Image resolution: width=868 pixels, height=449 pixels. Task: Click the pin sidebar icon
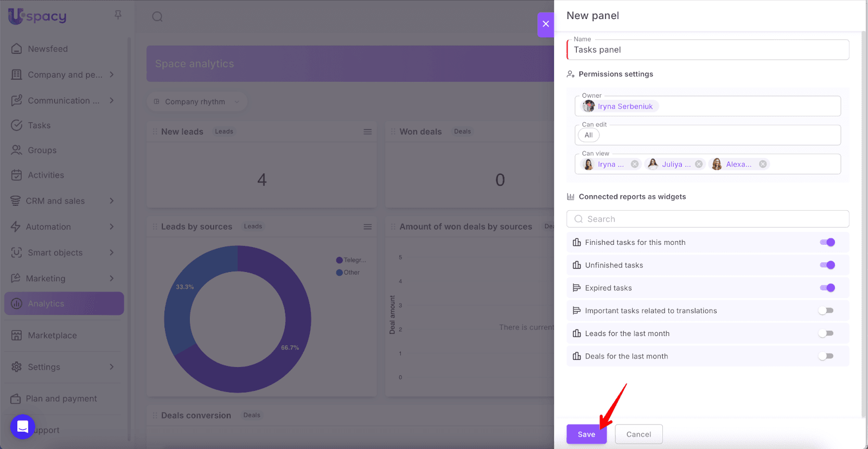118,15
